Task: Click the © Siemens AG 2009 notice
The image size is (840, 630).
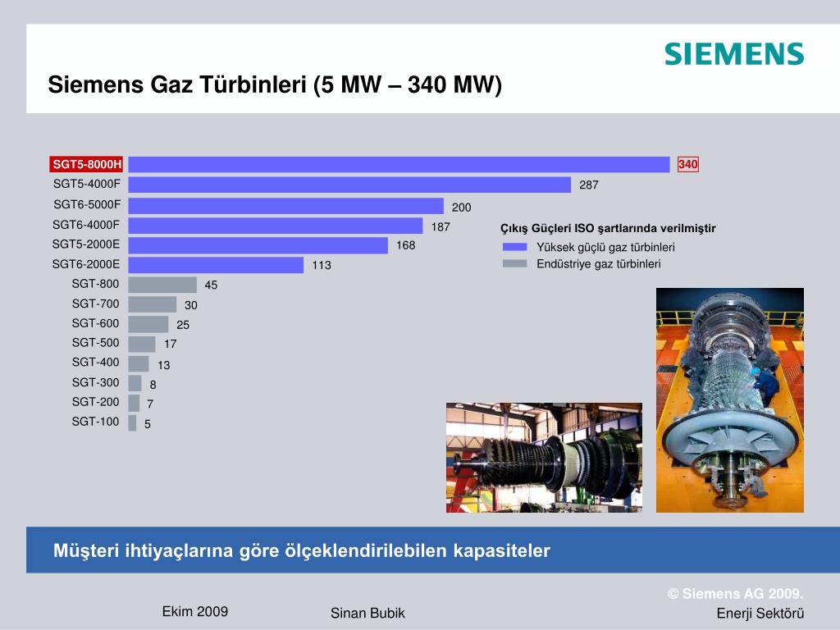Action: coord(736,594)
